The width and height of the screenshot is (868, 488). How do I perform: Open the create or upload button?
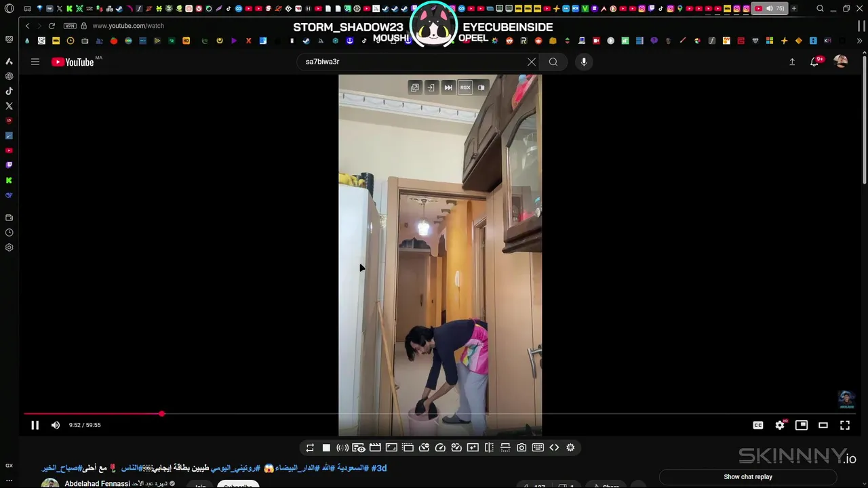[x=792, y=62]
